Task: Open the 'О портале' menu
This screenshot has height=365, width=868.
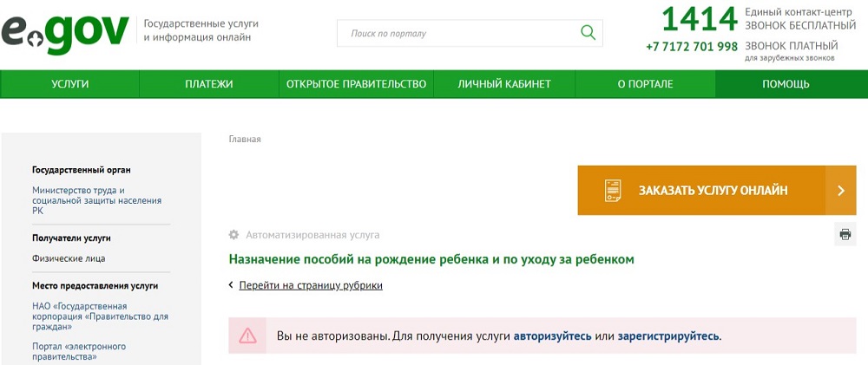Action: pos(645,84)
